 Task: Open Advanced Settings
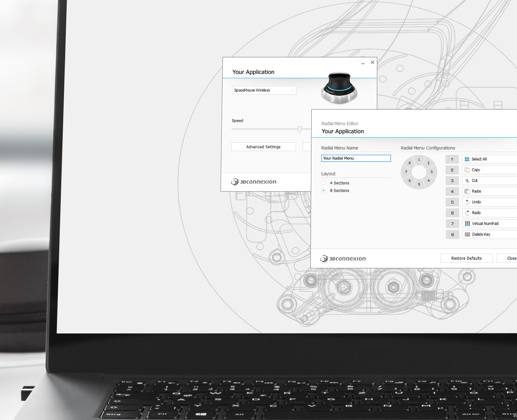pyautogui.click(x=263, y=147)
